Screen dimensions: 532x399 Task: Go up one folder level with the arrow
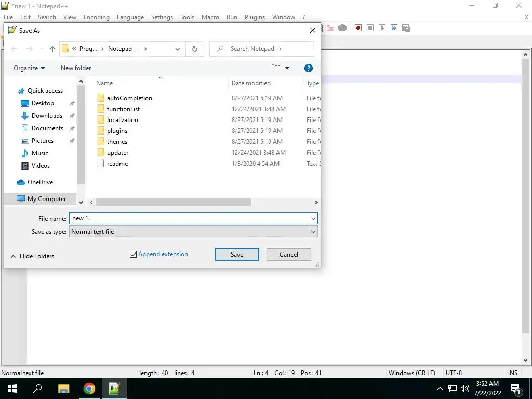[52, 49]
